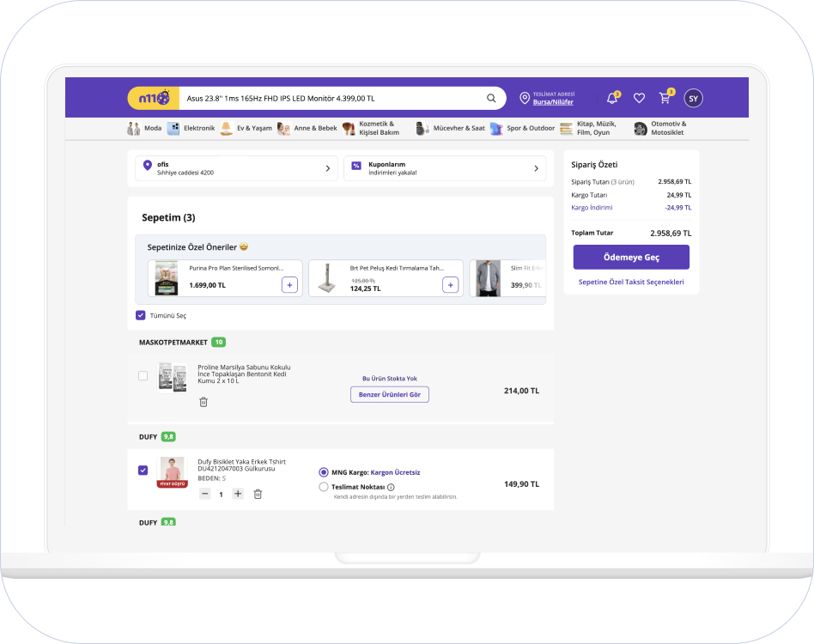Click the search input field
Image resolution: width=814 pixels, height=644 pixels.
click(x=332, y=98)
